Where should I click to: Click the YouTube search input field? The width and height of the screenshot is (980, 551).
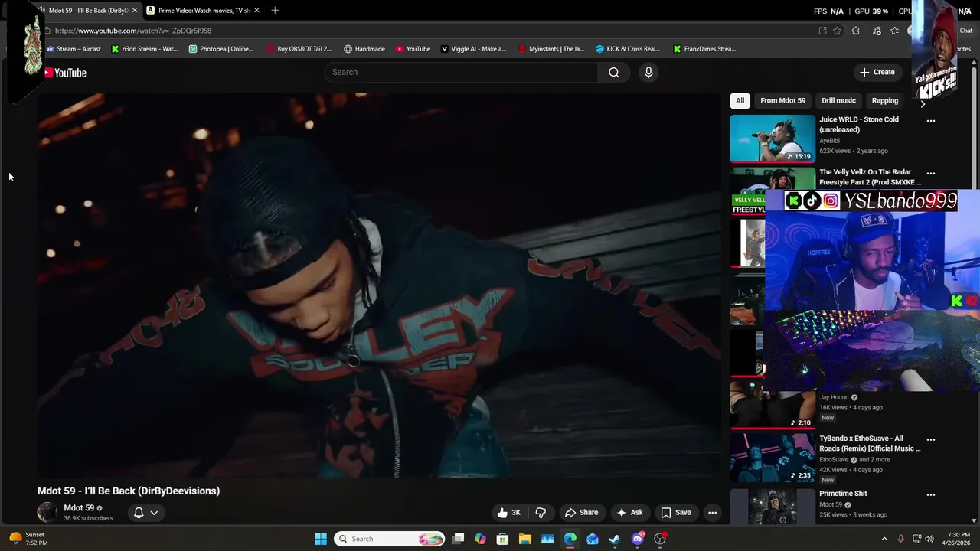[x=461, y=72]
